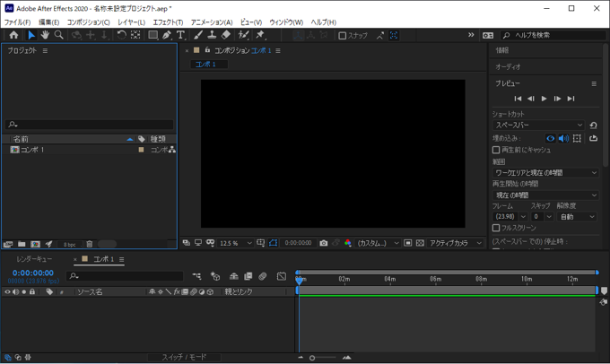The width and height of the screenshot is (610, 364).
Task: Click スイッチ / モード toggle button
Action: click(x=184, y=357)
